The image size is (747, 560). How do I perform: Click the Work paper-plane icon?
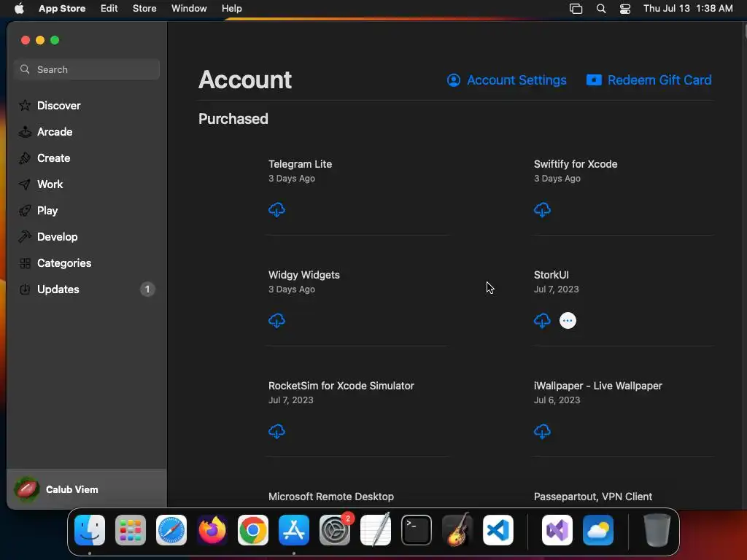click(x=25, y=184)
